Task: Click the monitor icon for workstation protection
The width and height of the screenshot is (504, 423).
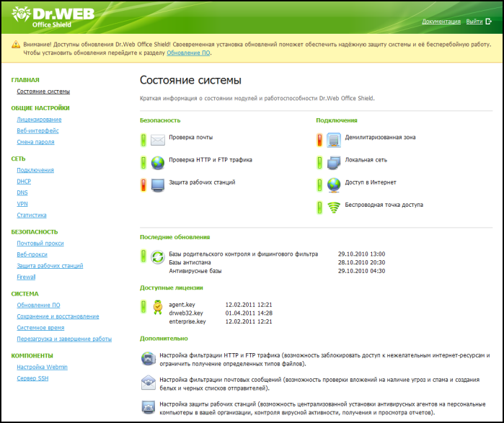Action: point(158,185)
